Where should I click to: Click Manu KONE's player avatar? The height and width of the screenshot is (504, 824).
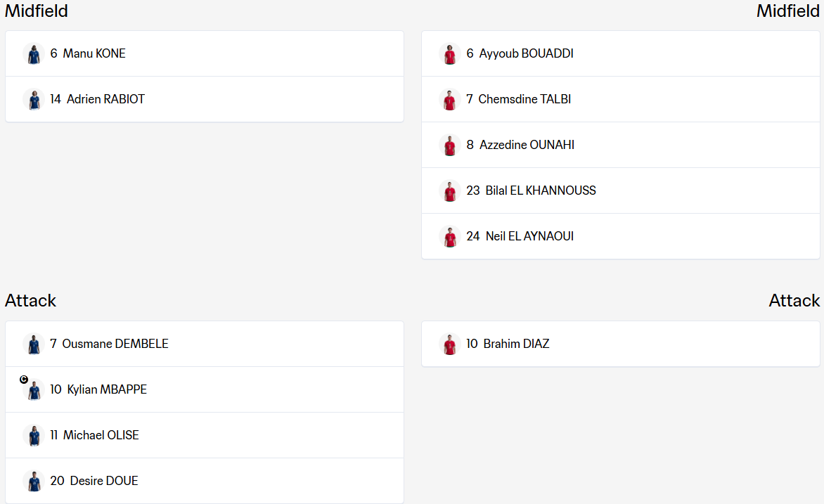coord(34,53)
